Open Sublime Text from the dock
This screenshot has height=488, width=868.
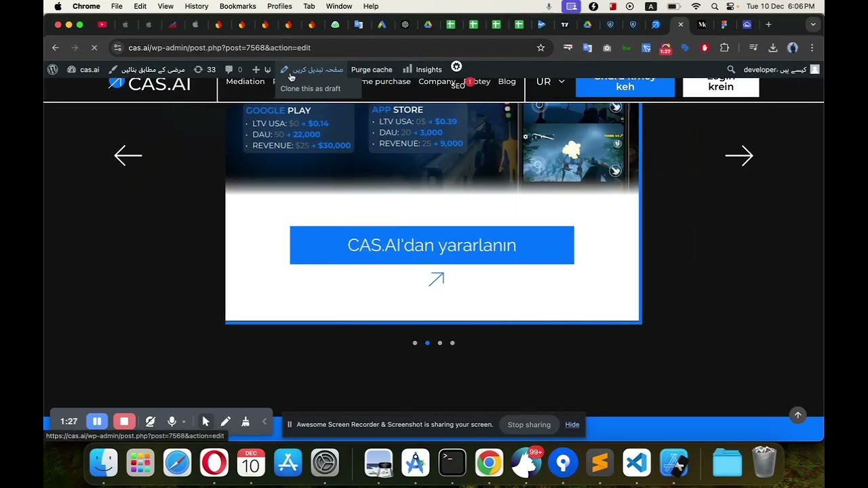[x=599, y=463]
